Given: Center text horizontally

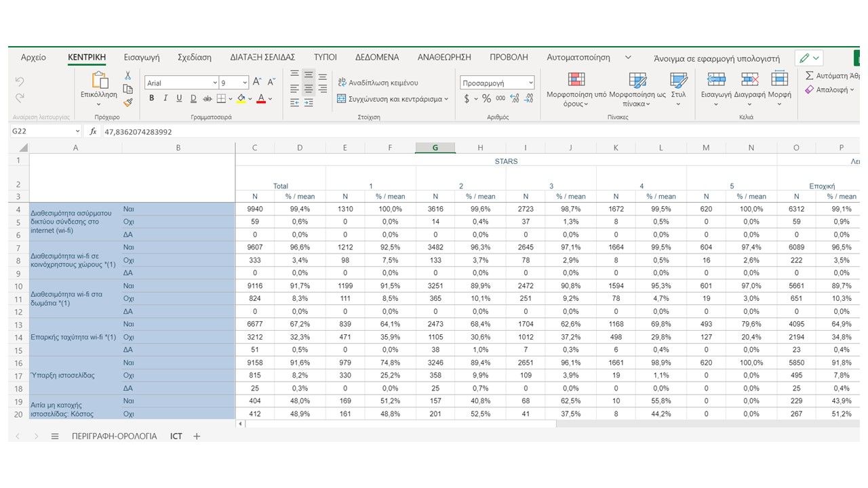Looking at the screenshot, I should (309, 89).
